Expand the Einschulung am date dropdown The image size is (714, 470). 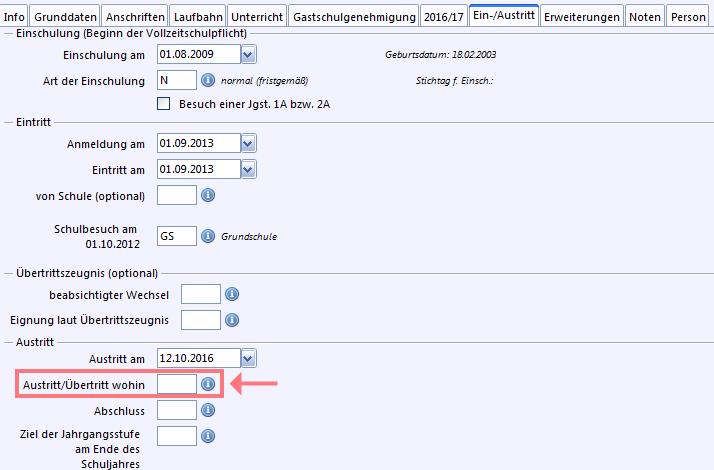(248, 55)
